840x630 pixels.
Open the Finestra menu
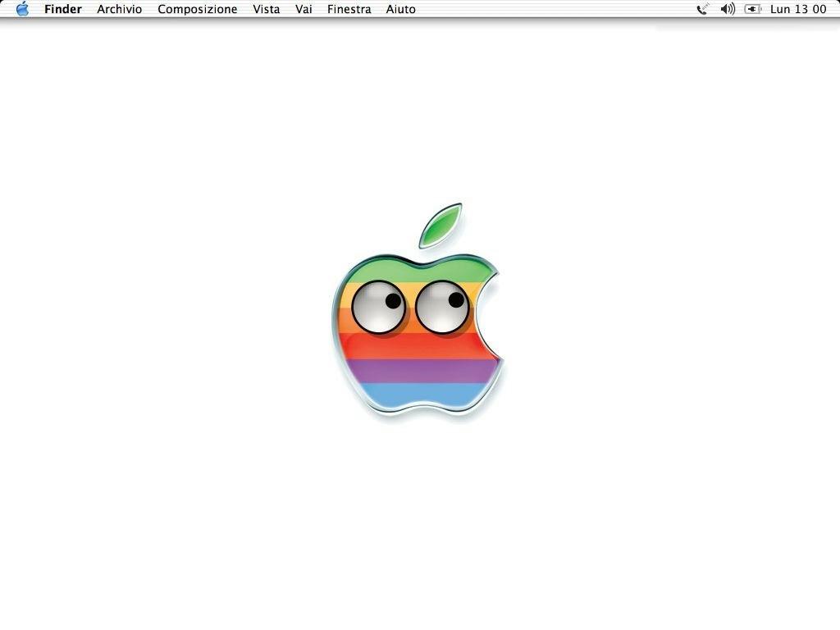[349, 9]
